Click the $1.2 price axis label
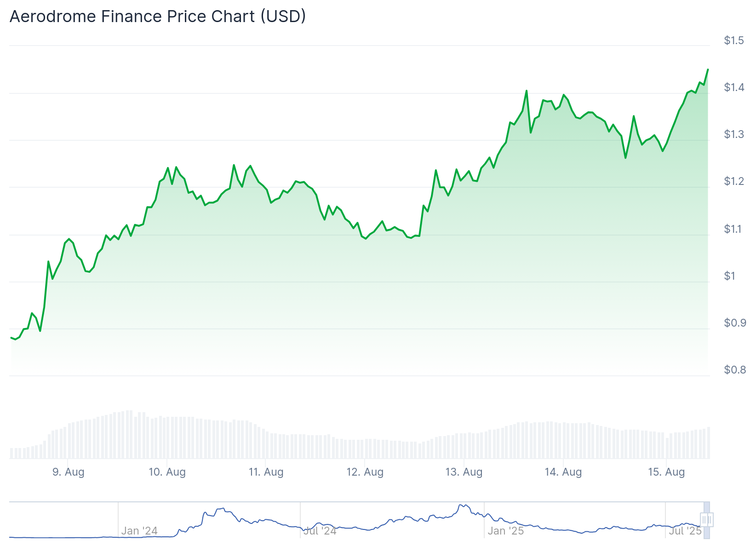This screenshot has width=756, height=552. pyautogui.click(x=733, y=181)
